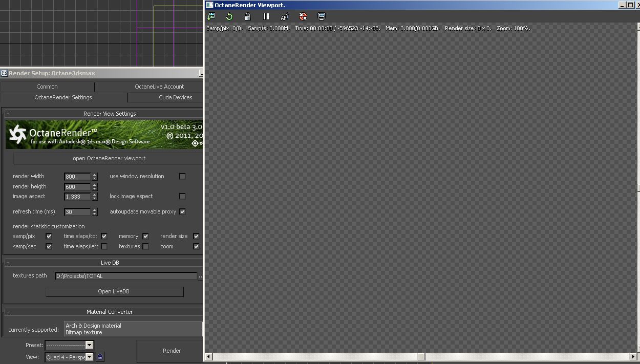The image size is (640, 364).
Task: Click the Samp/pix: 0/0 status text
Action: pos(224,28)
